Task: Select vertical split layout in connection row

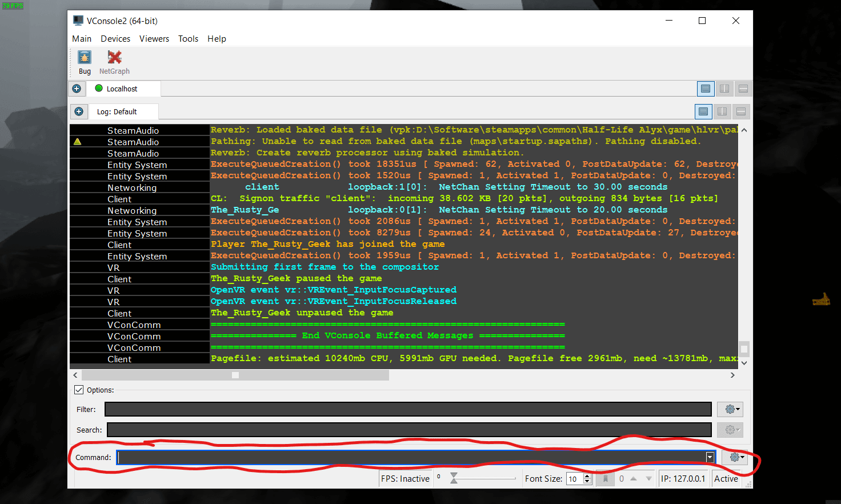Action: pos(724,89)
